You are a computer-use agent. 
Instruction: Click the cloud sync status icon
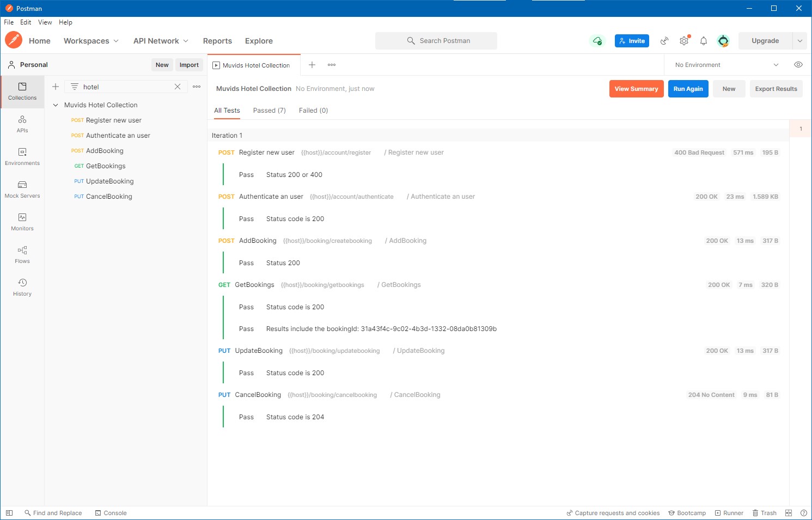pos(597,41)
